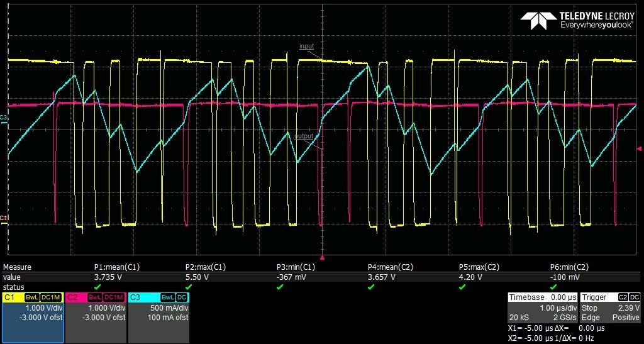Image resolution: width=644 pixels, height=344 pixels.
Task: Click the -367 mV measurement value
Action: (291, 277)
